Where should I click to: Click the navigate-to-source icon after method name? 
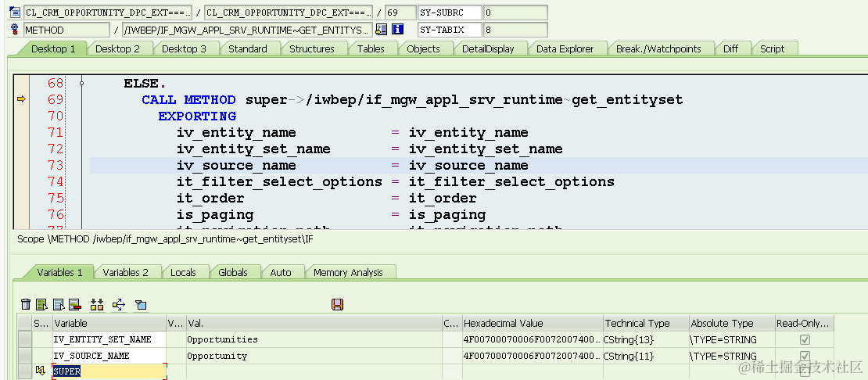381,29
